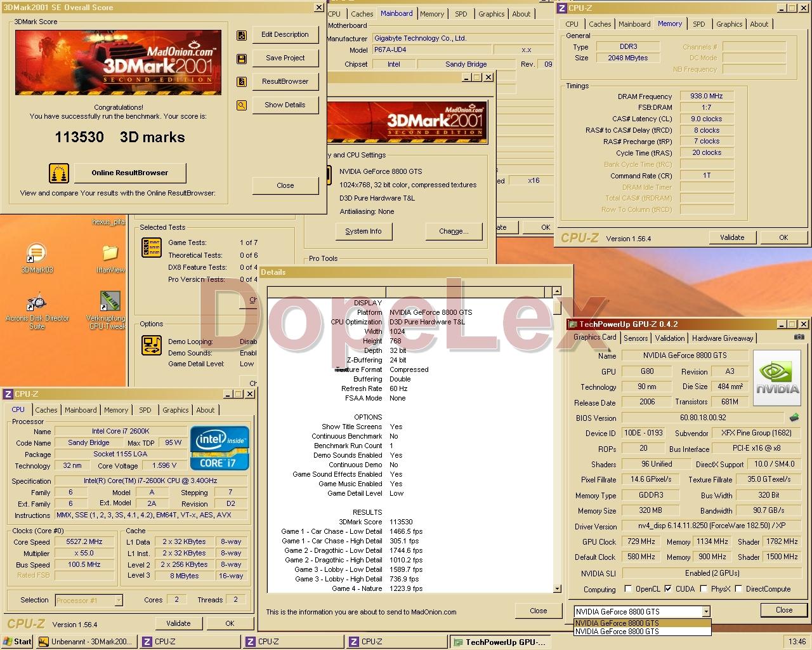Switch to Sensors tab in GPU-Z

tap(636, 338)
